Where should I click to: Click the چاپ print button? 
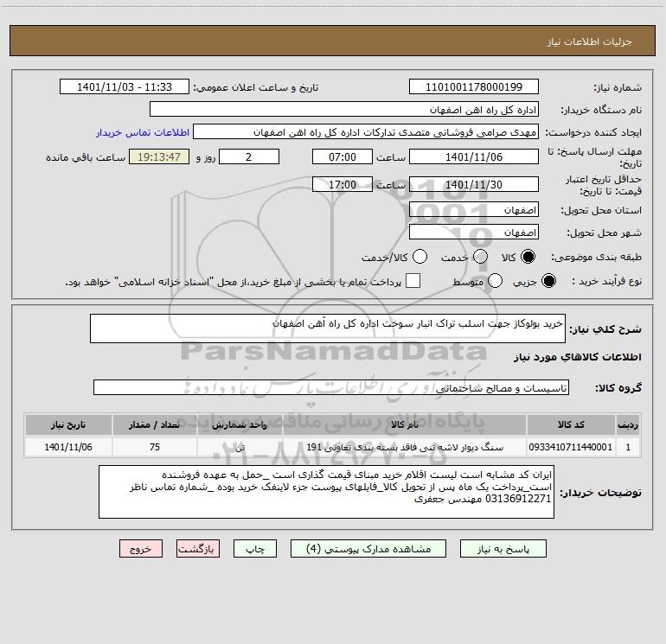tap(255, 549)
